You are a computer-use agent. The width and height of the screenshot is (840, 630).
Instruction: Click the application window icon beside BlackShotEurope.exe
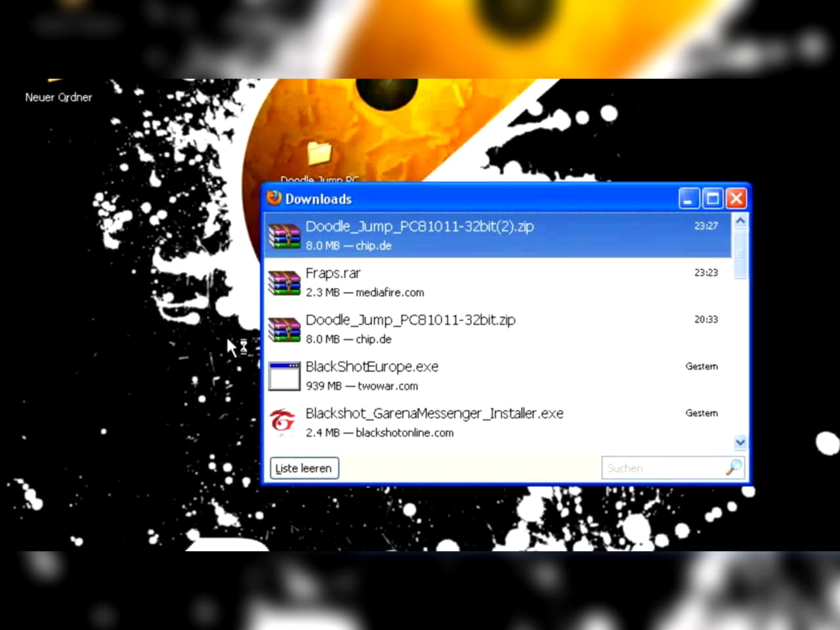tap(285, 376)
